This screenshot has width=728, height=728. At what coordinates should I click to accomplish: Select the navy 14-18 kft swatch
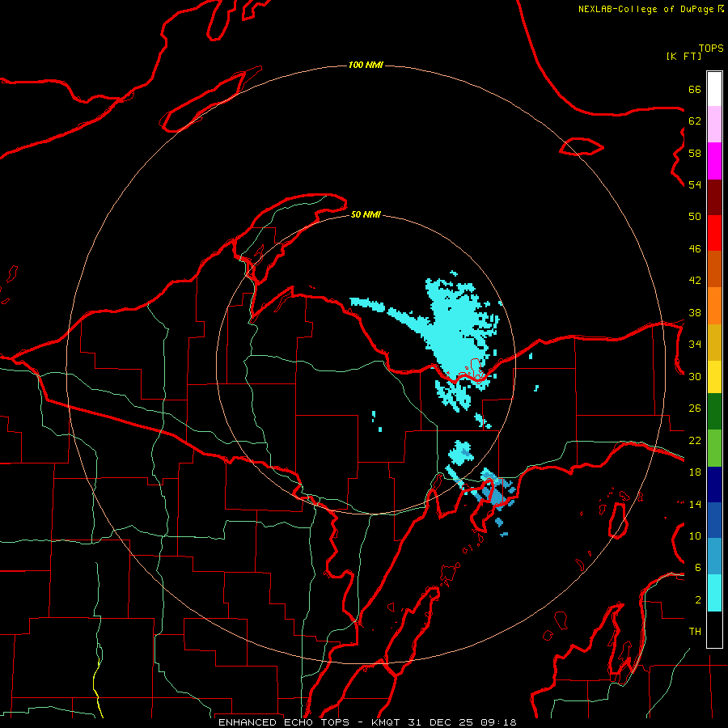[x=714, y=485]
